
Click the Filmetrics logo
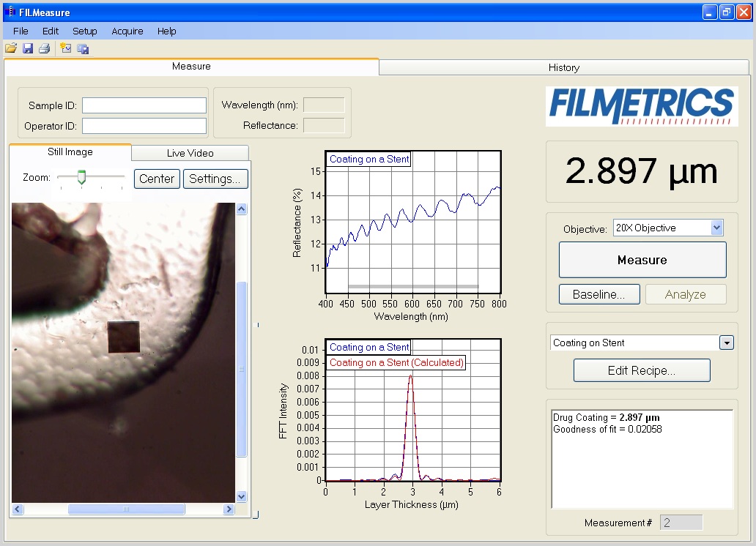click(x=642, y=107)
